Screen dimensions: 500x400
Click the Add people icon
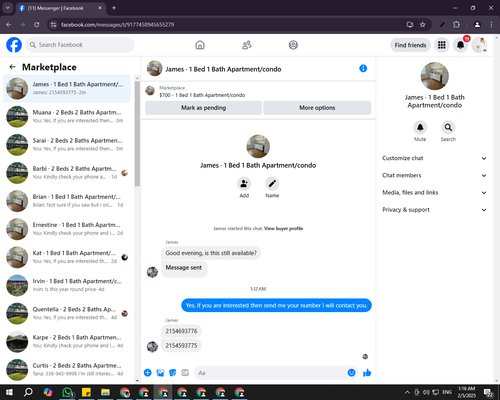tap(244, 184)
